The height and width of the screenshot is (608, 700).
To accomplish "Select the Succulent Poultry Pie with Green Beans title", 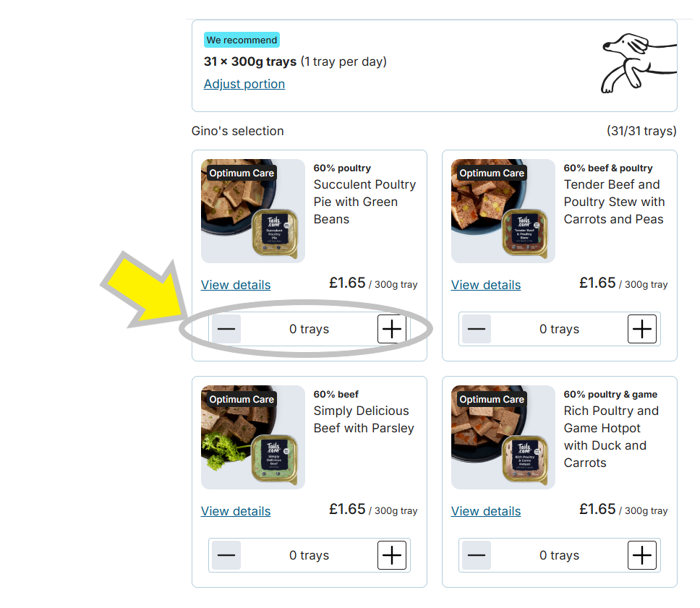I will coord(364,202).
